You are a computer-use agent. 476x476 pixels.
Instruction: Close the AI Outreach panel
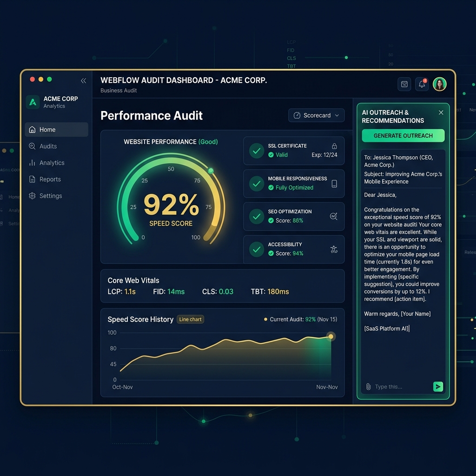click(441, 112)
